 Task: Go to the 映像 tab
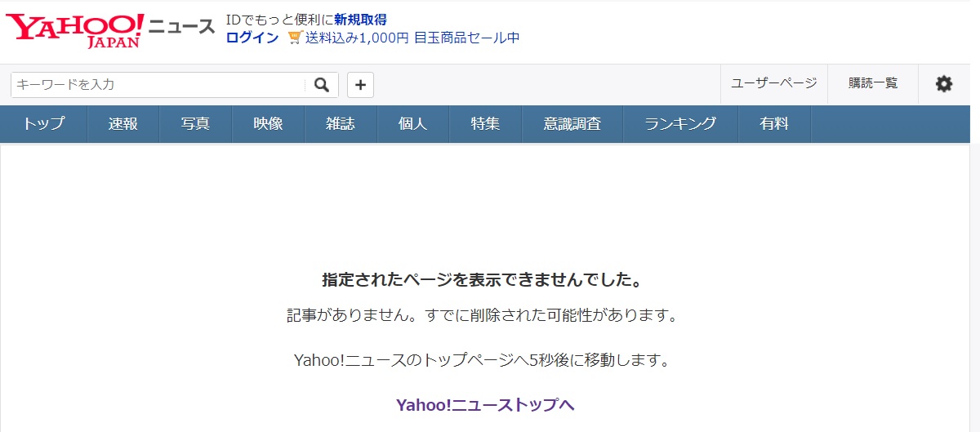(x=268, y=124)
